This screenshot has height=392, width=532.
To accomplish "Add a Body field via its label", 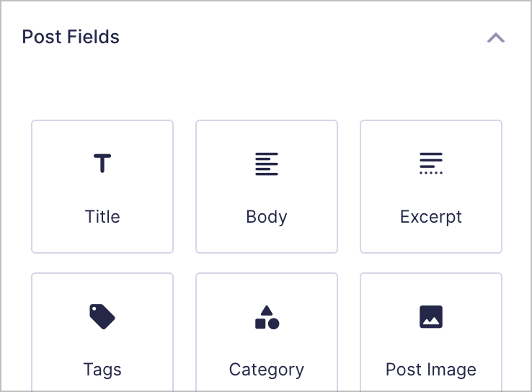I will click(x=267, y=217).
